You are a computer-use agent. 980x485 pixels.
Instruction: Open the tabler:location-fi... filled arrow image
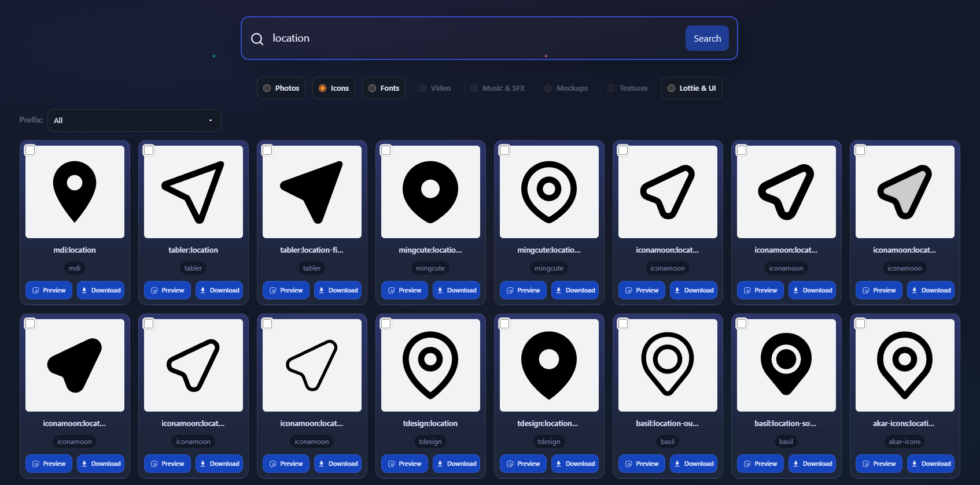(x=312, y=192)
